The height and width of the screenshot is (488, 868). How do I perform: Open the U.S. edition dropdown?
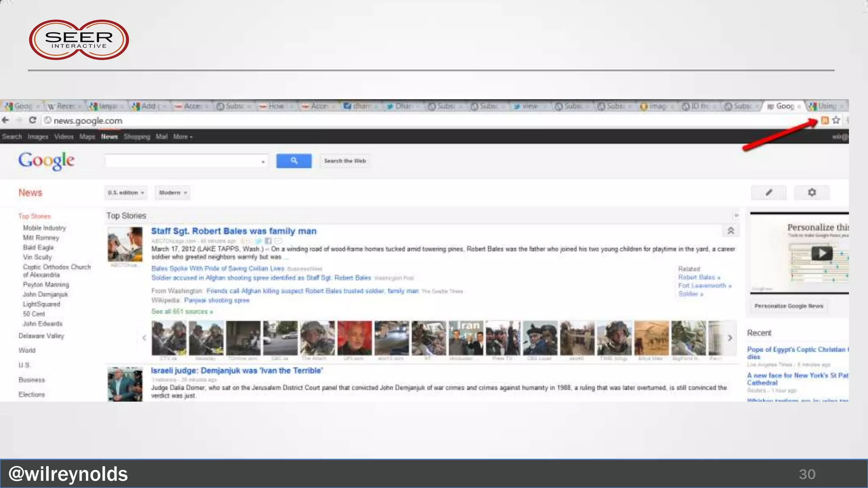126,193
